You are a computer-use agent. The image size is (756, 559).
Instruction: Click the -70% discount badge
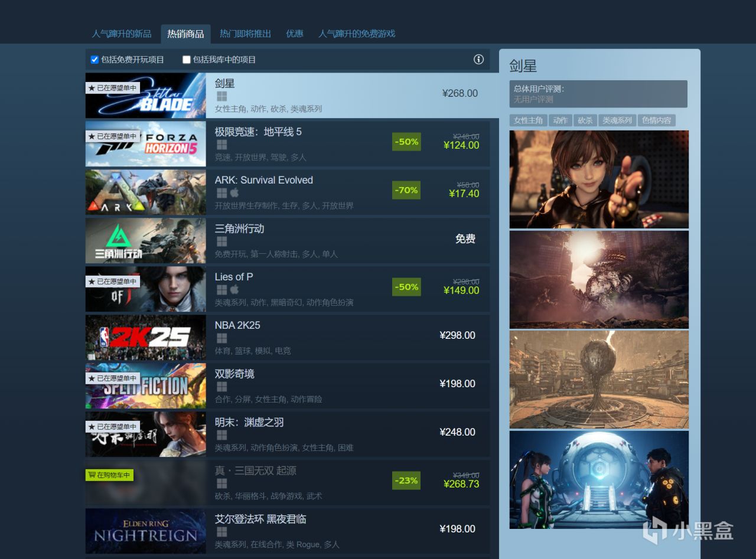(x=406, y=190)
